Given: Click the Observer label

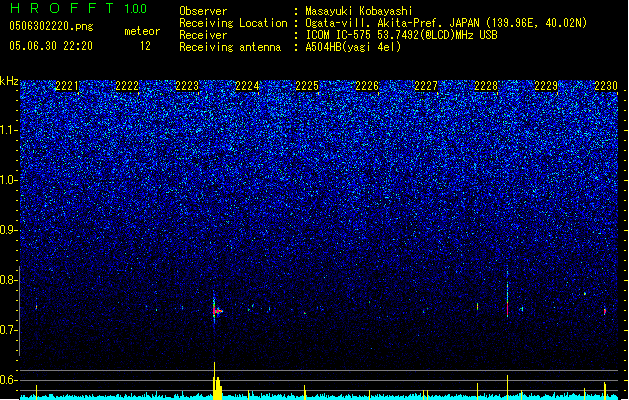Looking at the screenshot, I should [203, 11].
